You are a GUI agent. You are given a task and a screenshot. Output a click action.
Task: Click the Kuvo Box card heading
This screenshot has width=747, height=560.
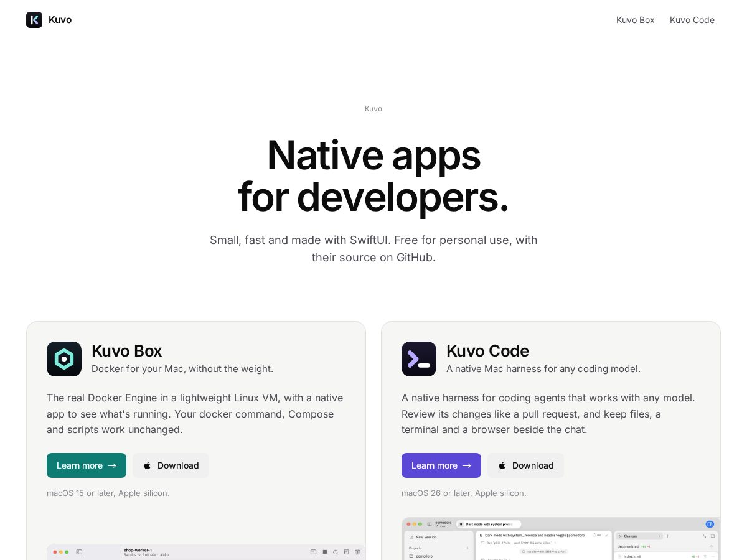click(x=127, y=351)
